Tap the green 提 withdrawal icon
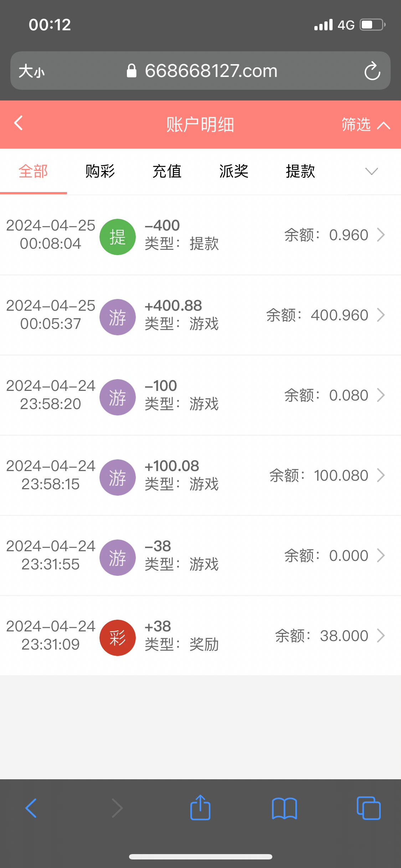 pos(118,237)
